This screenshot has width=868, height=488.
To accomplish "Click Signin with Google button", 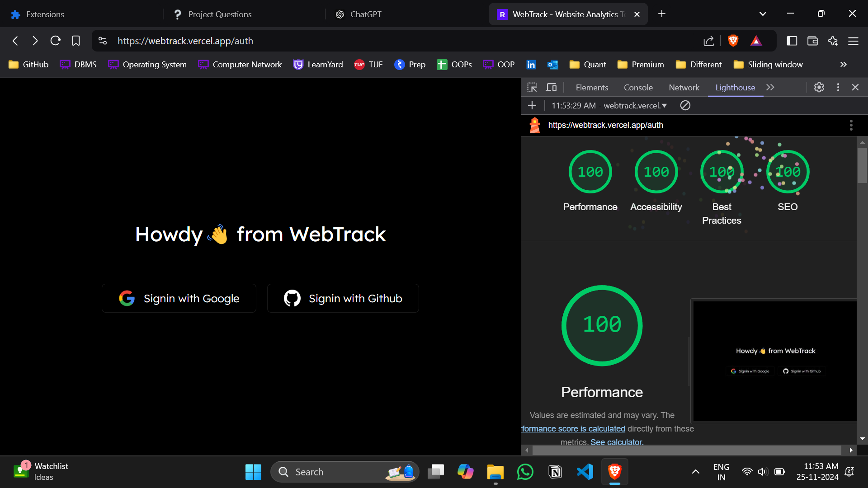I will [179, 298].
